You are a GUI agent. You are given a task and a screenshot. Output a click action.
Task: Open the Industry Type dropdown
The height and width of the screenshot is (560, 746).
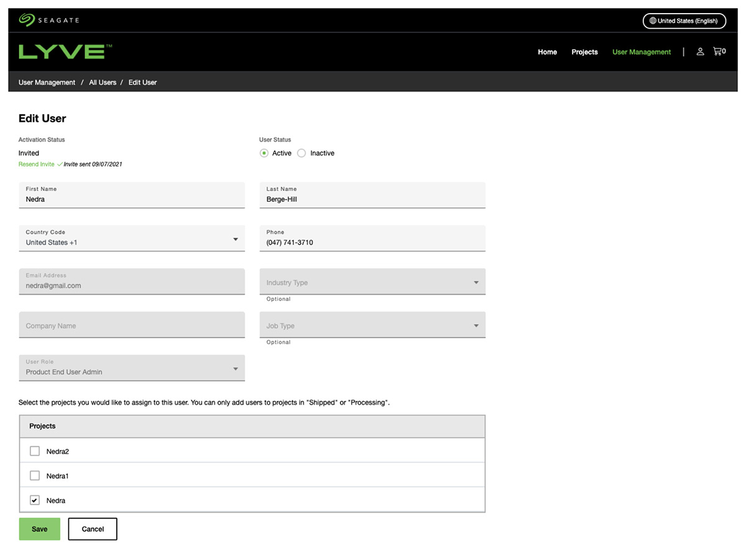click(476, 282)
